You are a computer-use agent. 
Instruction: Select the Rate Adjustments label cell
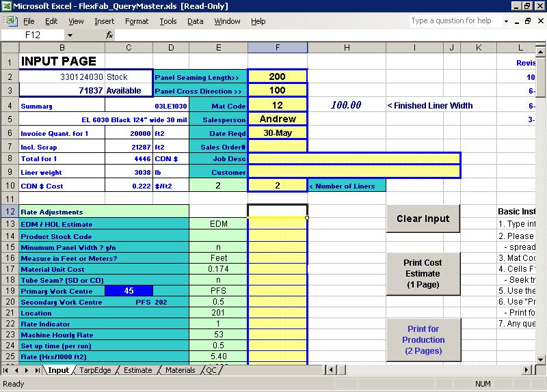pos(104,212)
